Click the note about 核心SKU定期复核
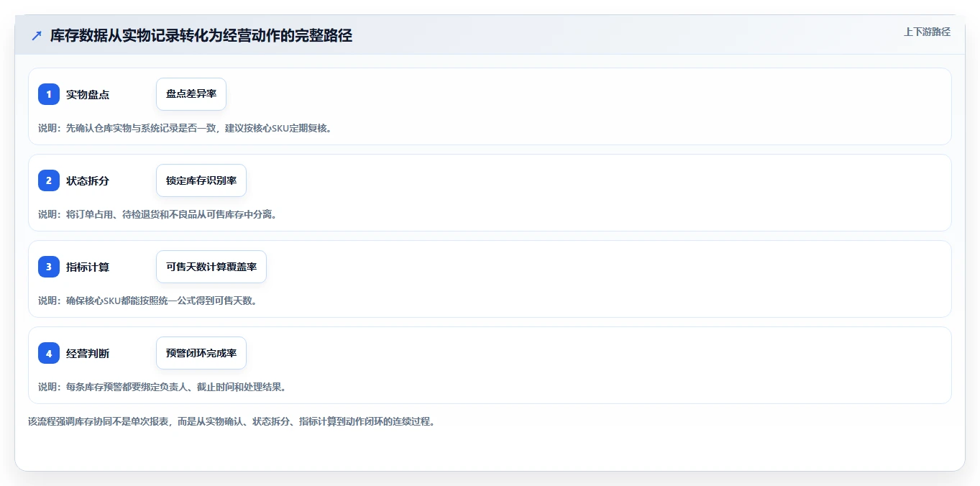Viewport: 980px width, 486px height. point(185,128)
